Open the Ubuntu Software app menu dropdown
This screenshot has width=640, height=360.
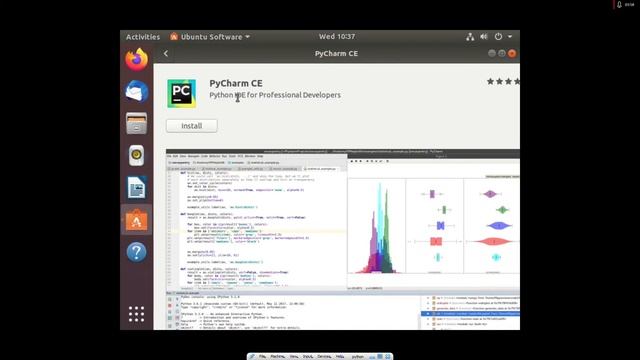tap(210, 37)
